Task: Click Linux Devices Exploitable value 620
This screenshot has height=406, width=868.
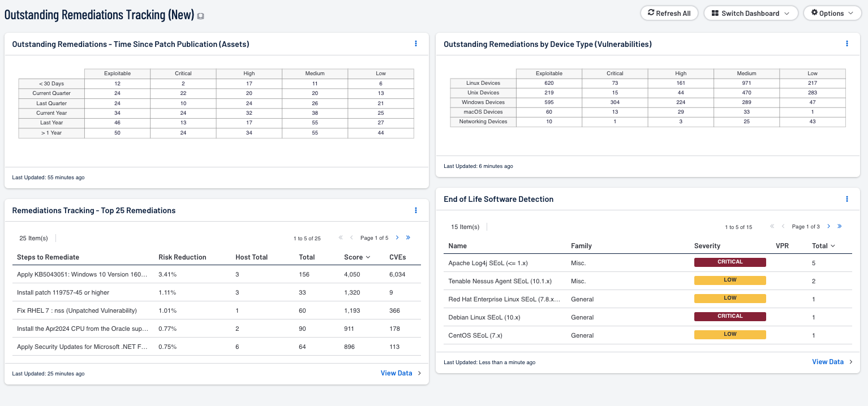Action: pyautogui.click(x=549, y=83)
